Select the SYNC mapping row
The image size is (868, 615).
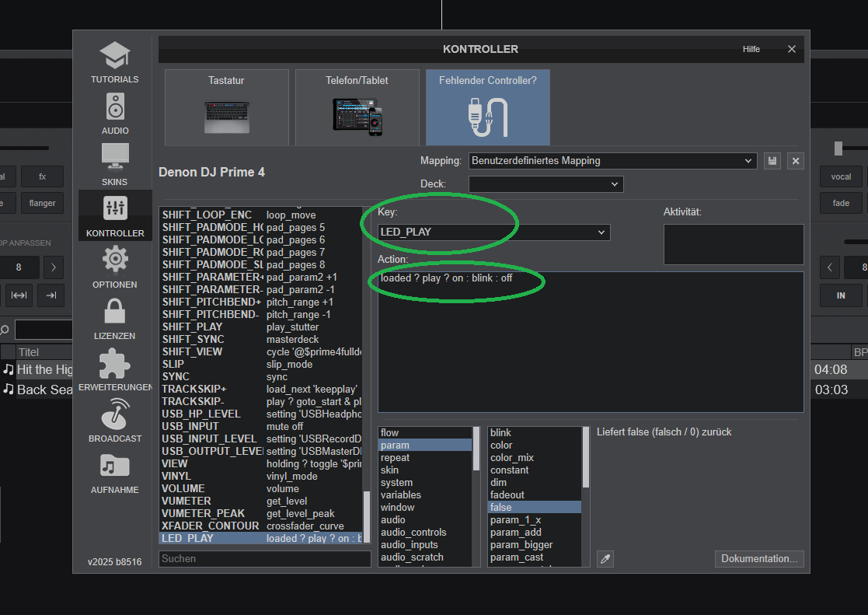(x=261, y=377)
